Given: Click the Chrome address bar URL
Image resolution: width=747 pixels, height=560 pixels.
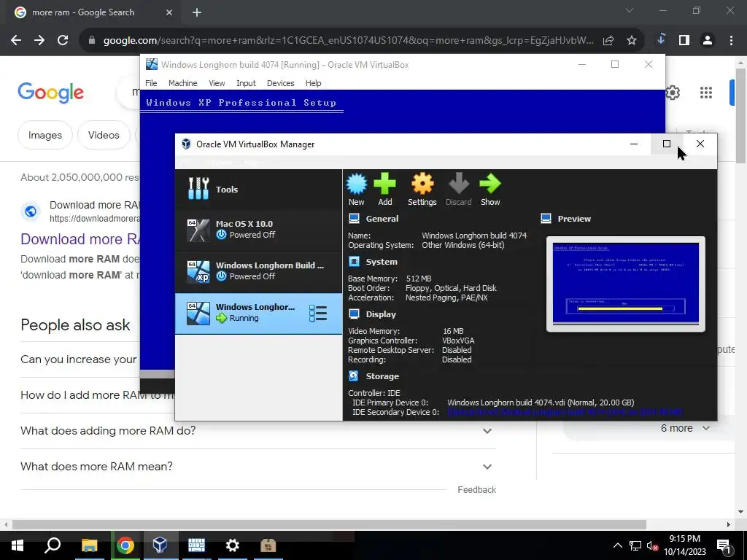Looking at the screenshot, I should [x=348, y=41].
